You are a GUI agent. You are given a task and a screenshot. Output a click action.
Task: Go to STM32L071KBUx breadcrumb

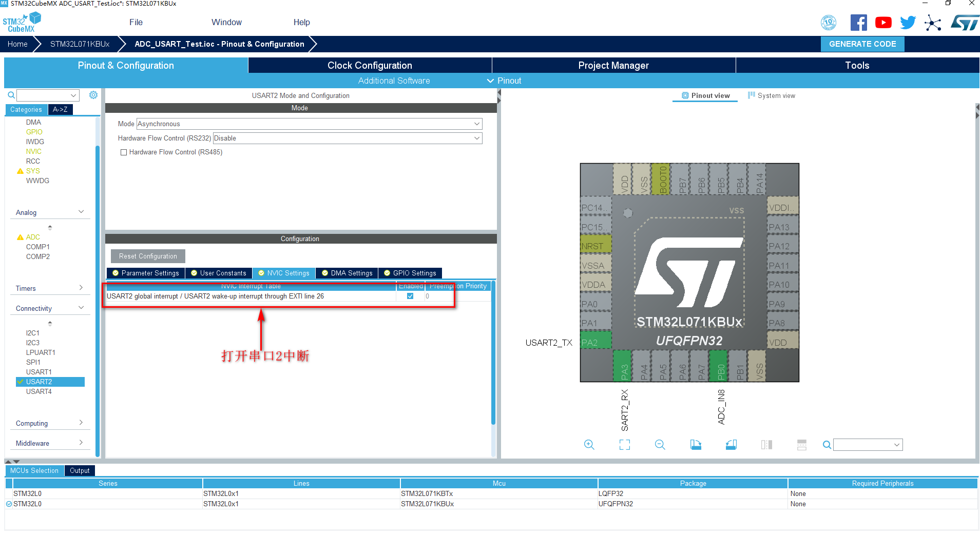[80, 44]
